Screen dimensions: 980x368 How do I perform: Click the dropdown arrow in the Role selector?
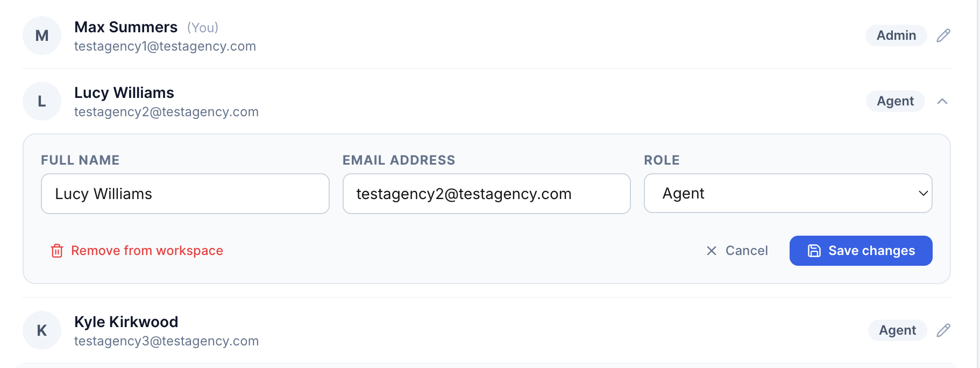click(x=923, y=194)
